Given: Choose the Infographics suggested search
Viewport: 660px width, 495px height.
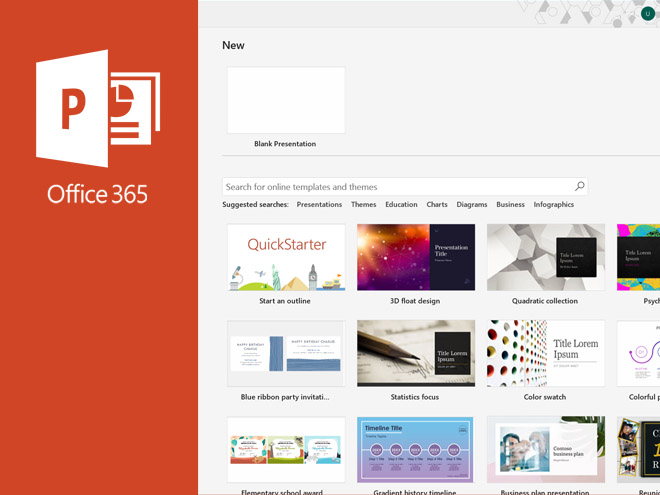Looking at the screenshot, I should point(554,204).
